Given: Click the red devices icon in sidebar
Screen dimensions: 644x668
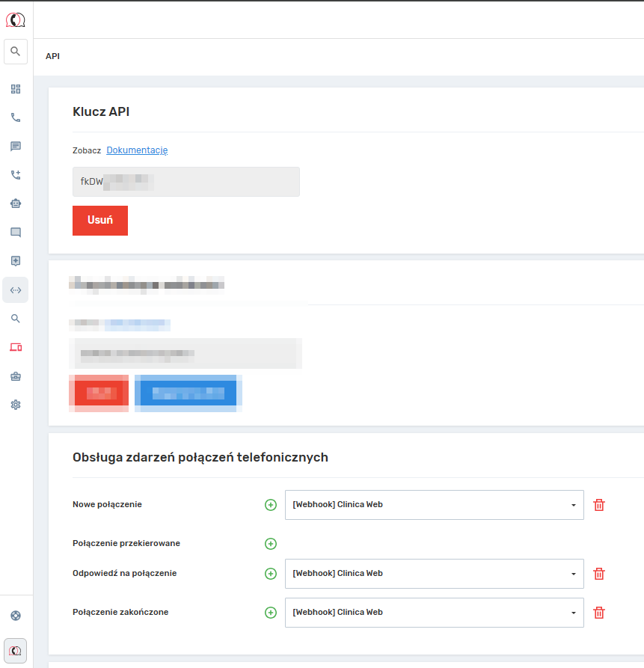Looking at the screenshot, I should pyautogui.click(x=16, y=347).
